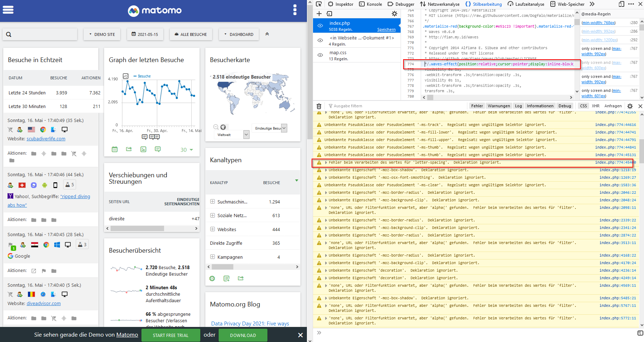This screenshot has height=342, width=644.
Task: Clear the console output with the trash icon
Action: tap(319, 106)
